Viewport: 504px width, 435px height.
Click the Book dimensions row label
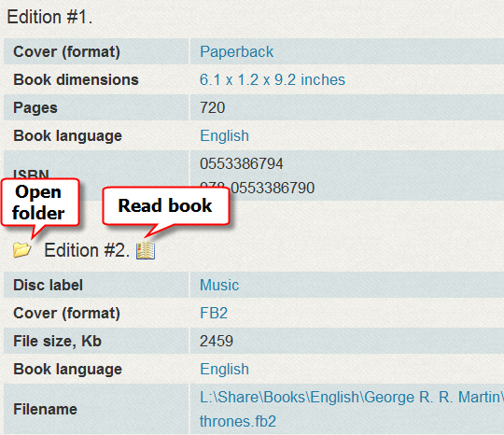click(76, 79)
